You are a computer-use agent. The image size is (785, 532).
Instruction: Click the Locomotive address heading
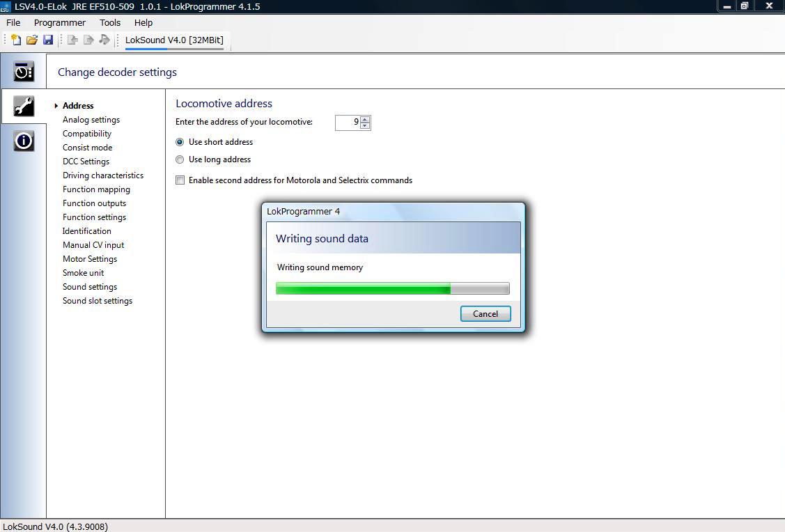224,104
